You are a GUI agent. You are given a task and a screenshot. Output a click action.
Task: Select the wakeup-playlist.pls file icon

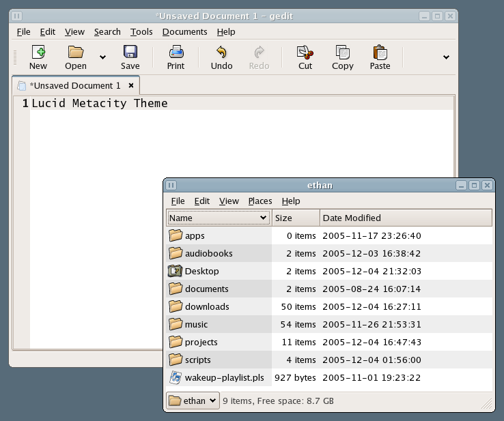176,377
